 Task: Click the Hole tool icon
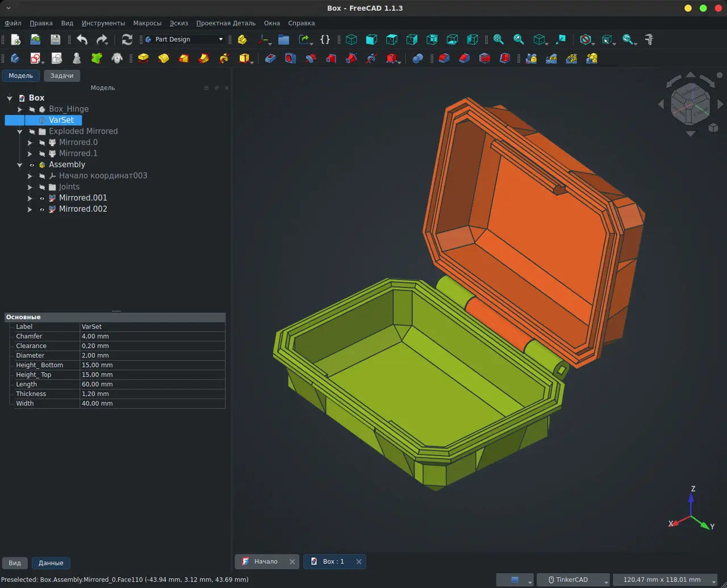tap(290, 58)
